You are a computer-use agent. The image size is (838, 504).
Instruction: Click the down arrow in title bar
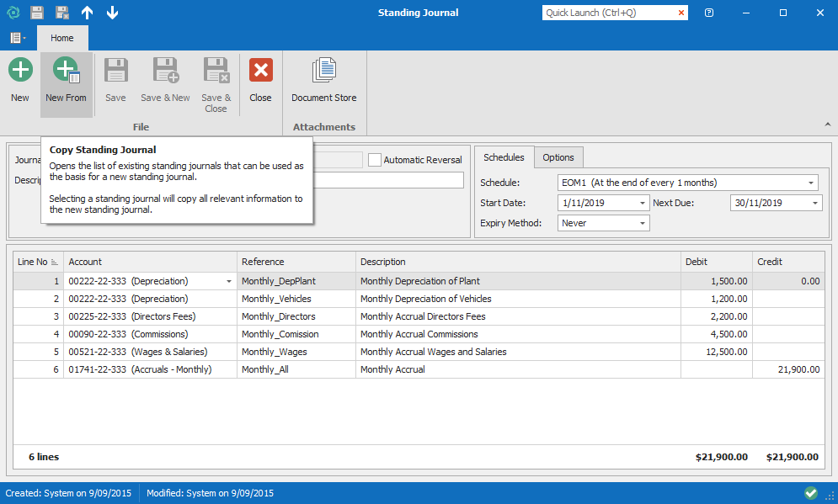click(113, 13)
